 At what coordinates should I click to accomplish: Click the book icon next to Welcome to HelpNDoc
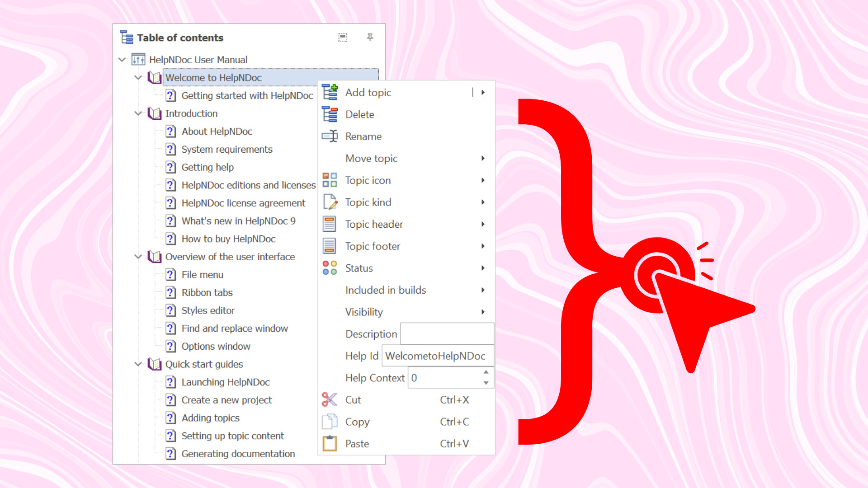point(155,78)
